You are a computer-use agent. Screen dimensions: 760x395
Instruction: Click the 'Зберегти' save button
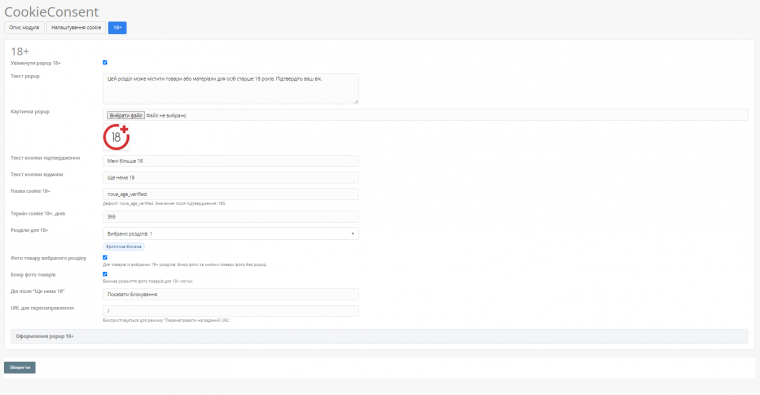(20, 367)
